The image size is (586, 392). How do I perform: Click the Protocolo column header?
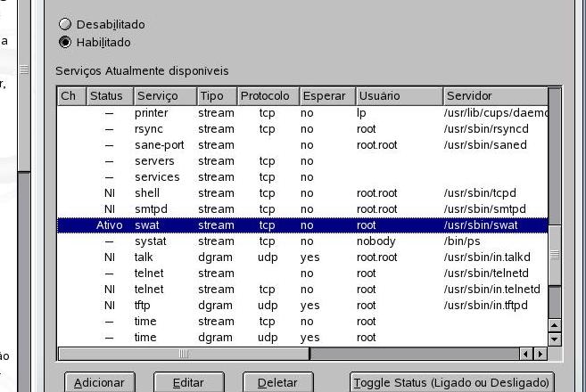click(267, 95)
